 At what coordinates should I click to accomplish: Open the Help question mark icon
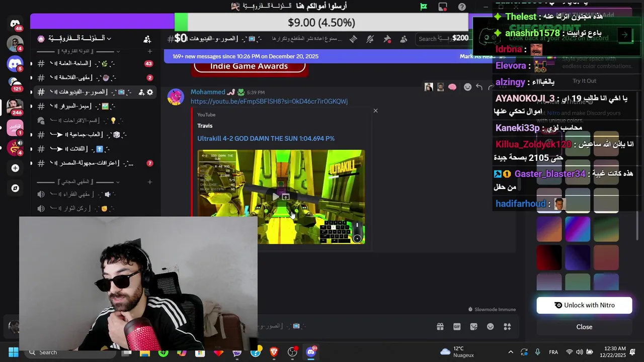click(x=462, y=7)
